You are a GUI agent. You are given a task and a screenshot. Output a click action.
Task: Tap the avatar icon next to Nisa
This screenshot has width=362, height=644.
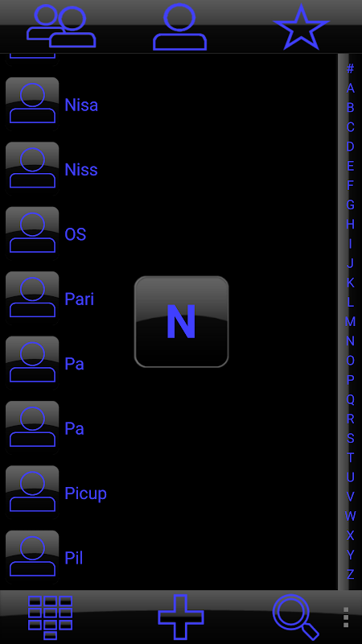click(32, 105)
